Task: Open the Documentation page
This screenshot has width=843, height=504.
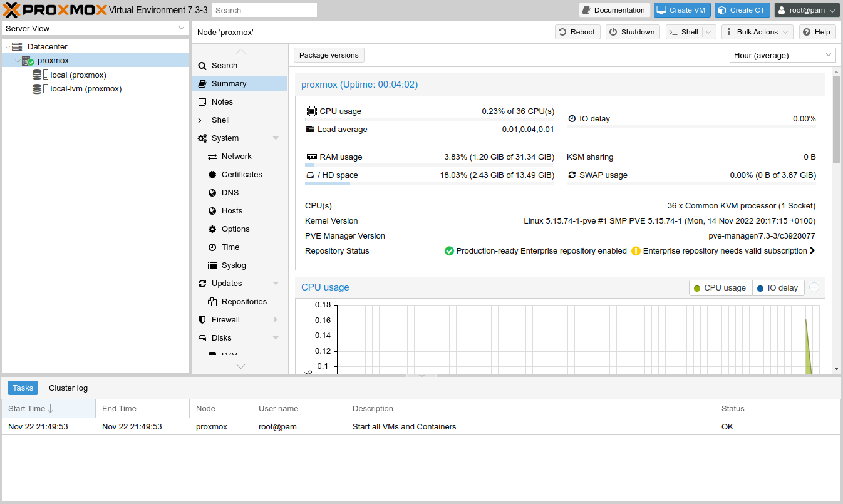Action: click(x=614, y=9)
